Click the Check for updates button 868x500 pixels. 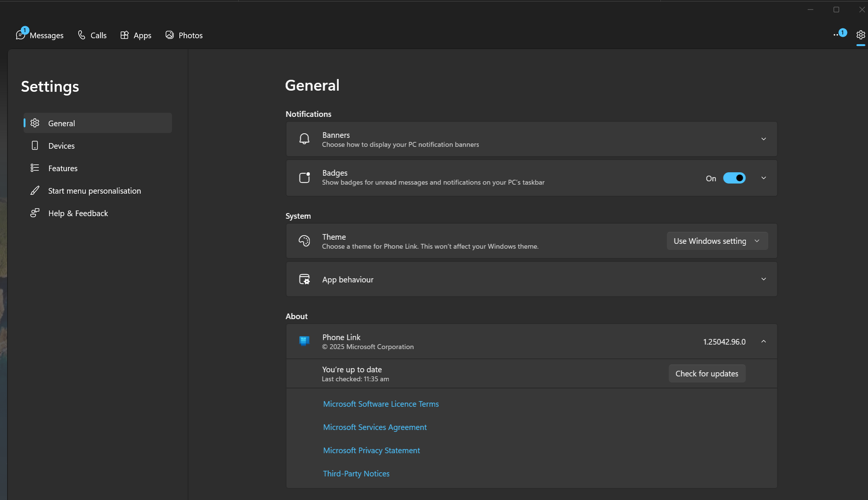707,373
